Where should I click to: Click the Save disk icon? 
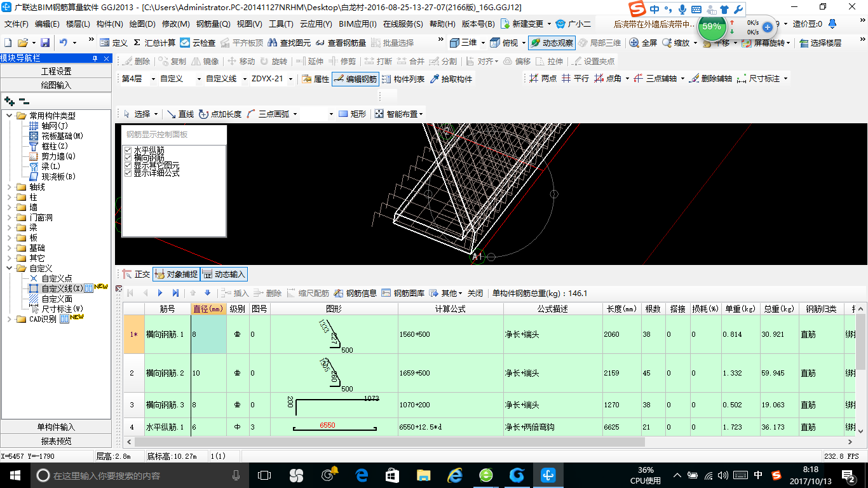click(x=45, y=43)
